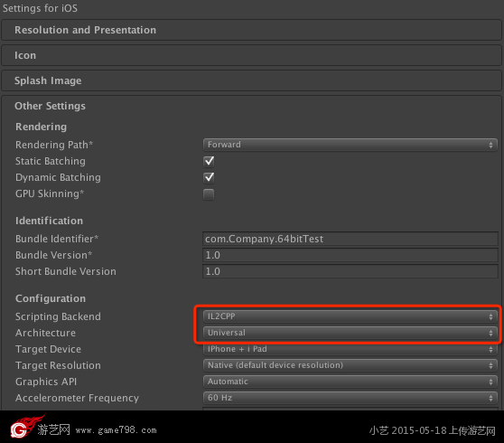Uncheck Dynamic Batching
This screenshot has height=443, width=504.
pyautogui.click(x=209, y=177)
